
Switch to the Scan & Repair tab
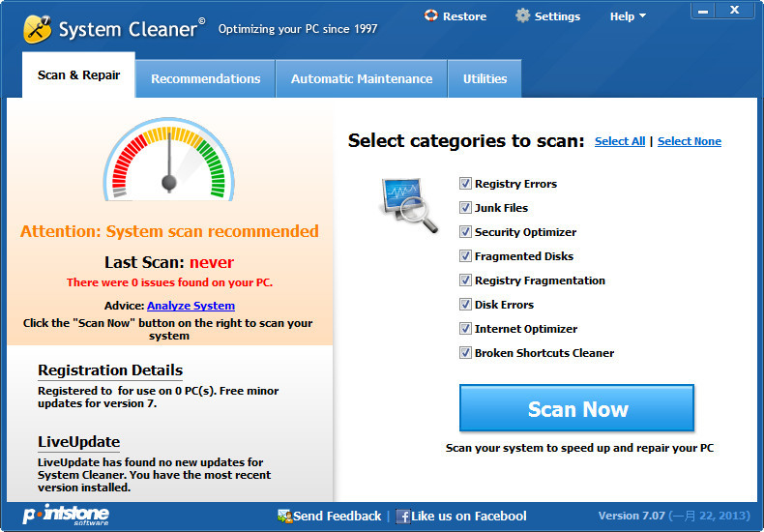[78, 75]
